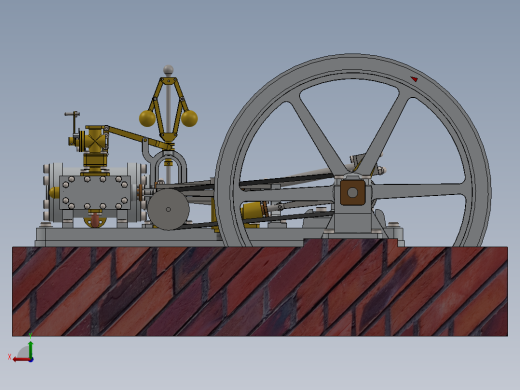Select the brass crosshead piece behind the flywheel
520x390 pixels.
[254, 210]
